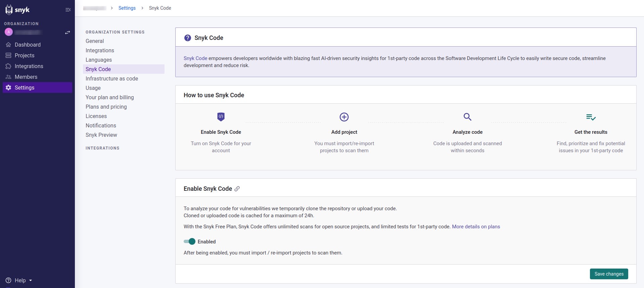The image size is (644, 288).
Task: Toggle the Enabled switch for Snyk Code
Action: click(189, 241)
